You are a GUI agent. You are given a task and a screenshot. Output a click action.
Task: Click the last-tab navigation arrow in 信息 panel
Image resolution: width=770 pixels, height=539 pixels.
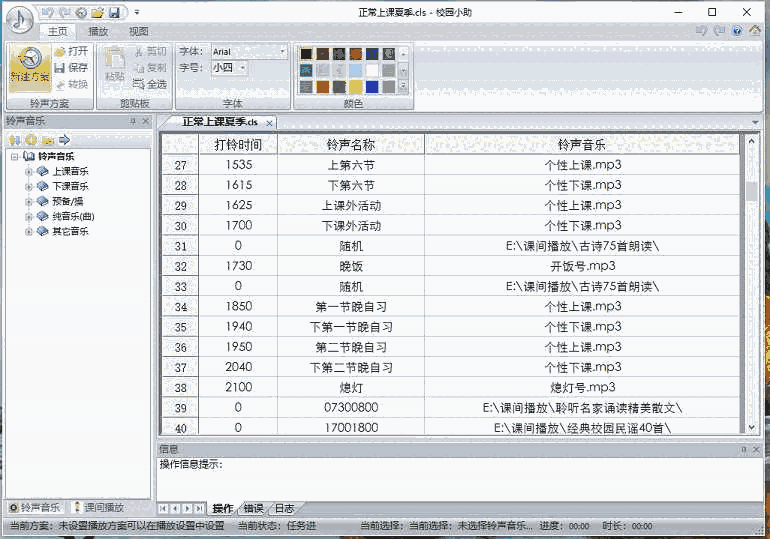(x=199, y=509)
